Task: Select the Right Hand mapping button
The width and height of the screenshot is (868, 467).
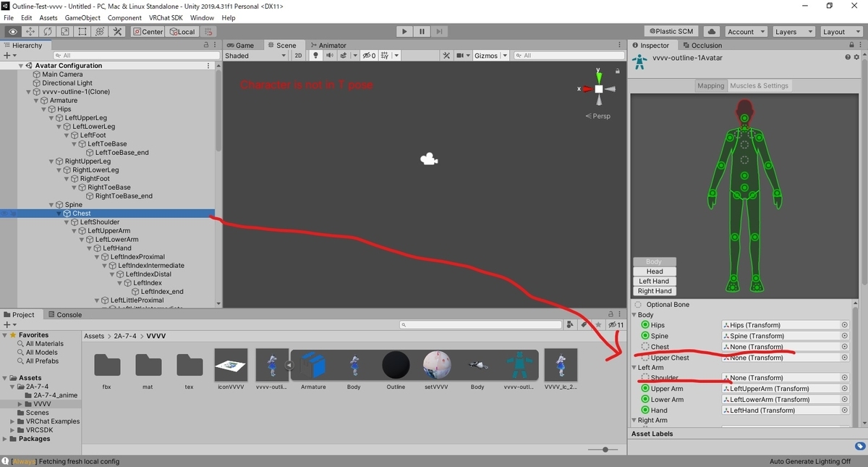Action: 655,291
